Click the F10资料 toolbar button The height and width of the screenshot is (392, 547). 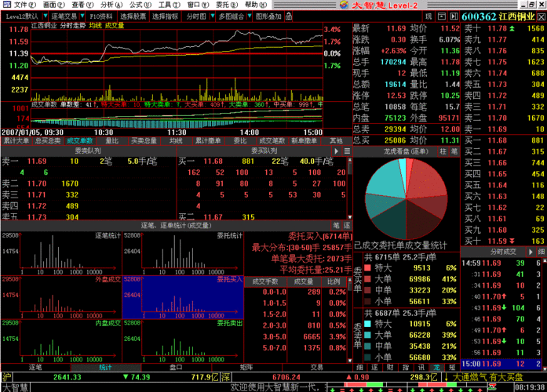click(x=100, y=16)
